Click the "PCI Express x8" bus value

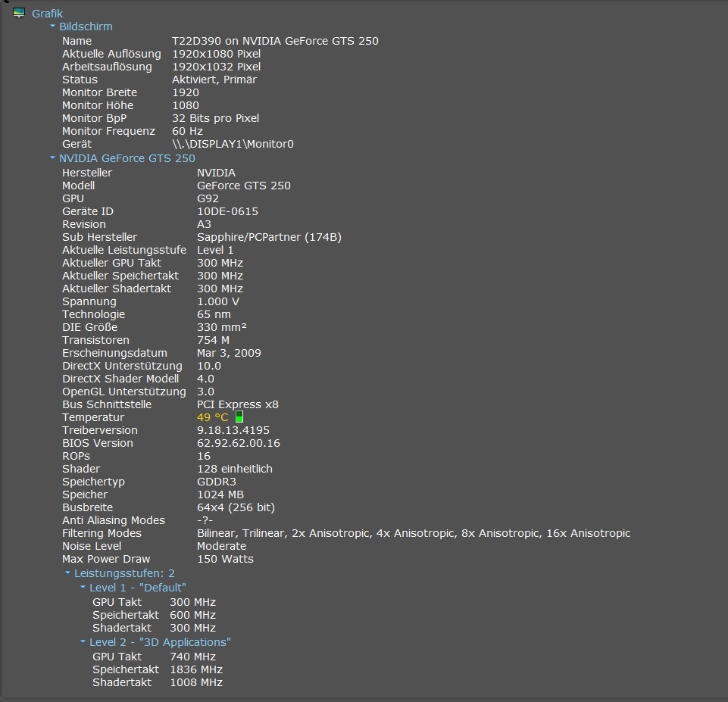[238, 404]
